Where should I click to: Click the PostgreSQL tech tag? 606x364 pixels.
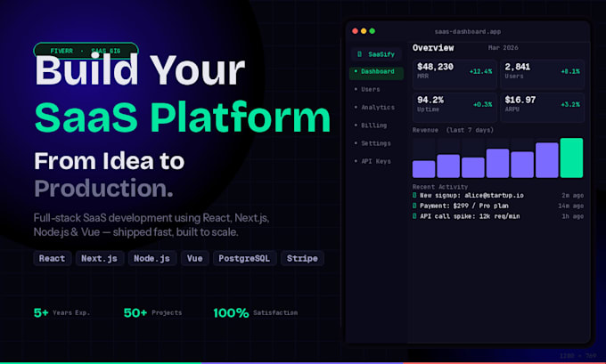tap(245, 259)
